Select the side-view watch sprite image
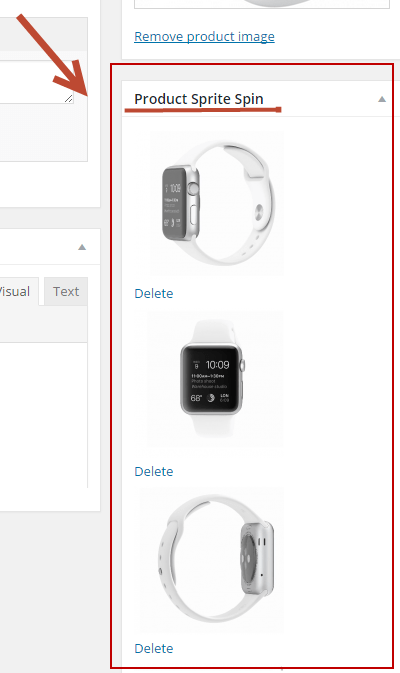The width and height of the screenshot is (400, 673). [217, 203]
